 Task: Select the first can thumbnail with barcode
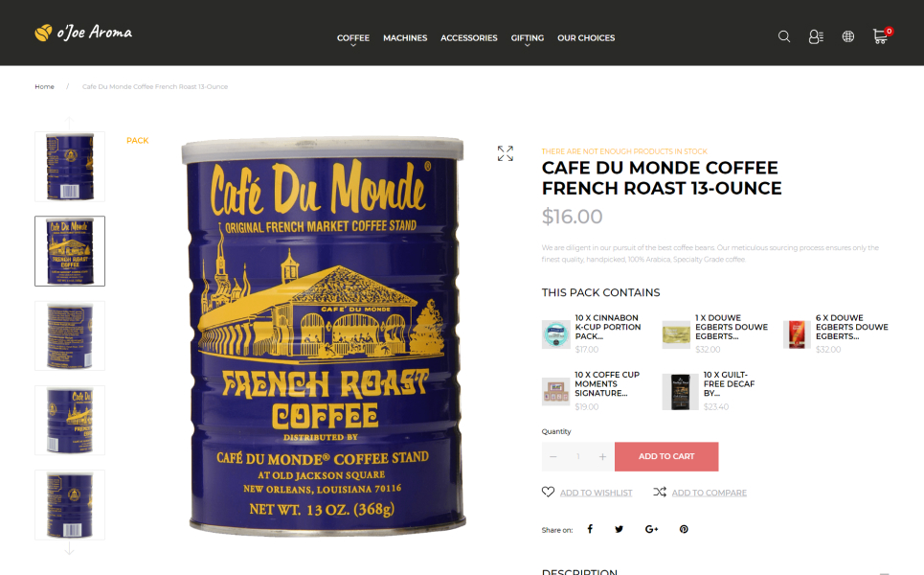pyautogui.click(x=70, y=167)
